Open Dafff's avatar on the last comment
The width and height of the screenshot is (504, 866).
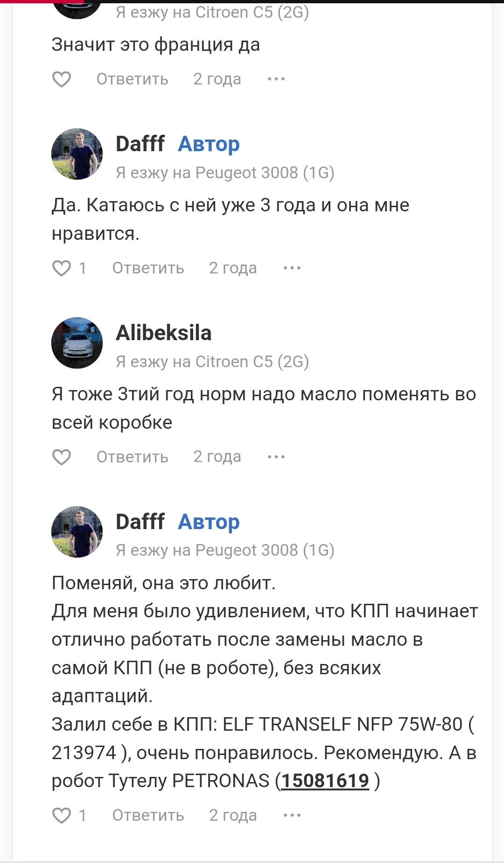(77, 532)
